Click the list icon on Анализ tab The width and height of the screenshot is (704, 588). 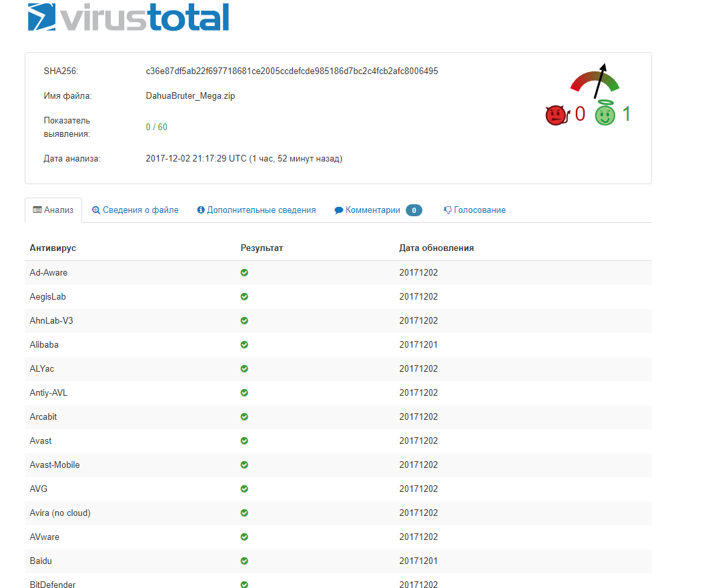click(x=38, y=210)
